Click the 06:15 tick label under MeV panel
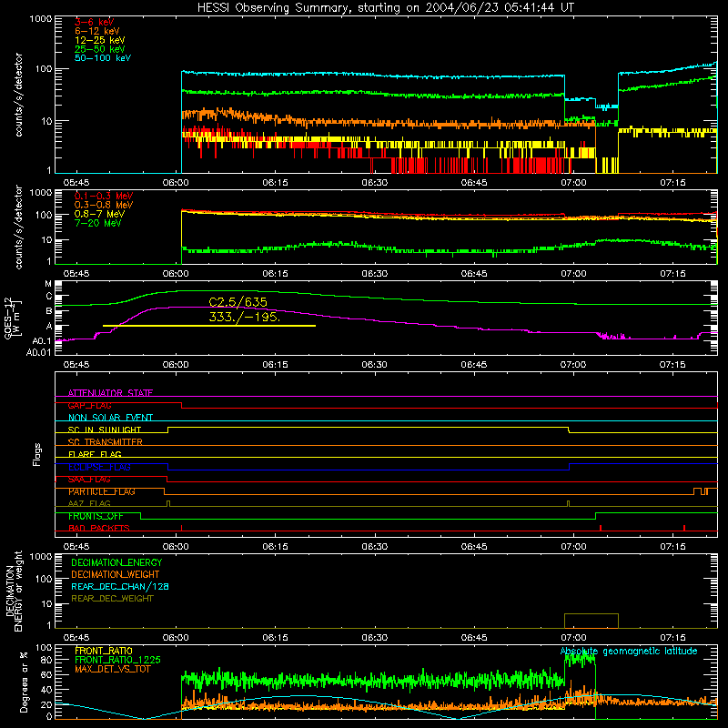The width and height of the screenshot is (728, 728). tap(276, 274)
